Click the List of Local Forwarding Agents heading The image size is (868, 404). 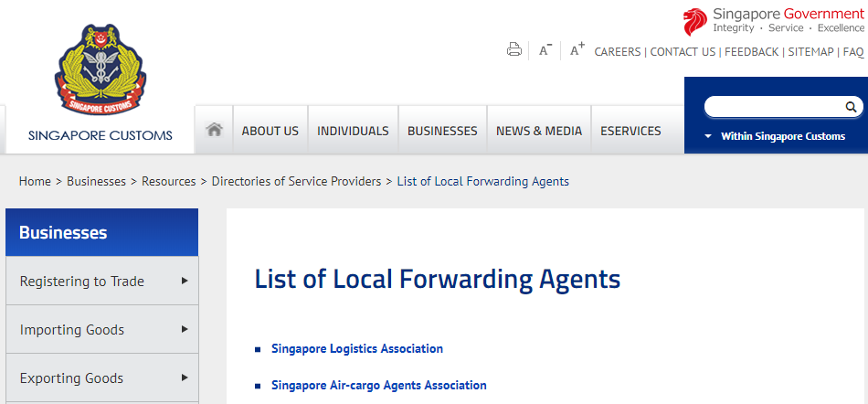tap(438, 280)
